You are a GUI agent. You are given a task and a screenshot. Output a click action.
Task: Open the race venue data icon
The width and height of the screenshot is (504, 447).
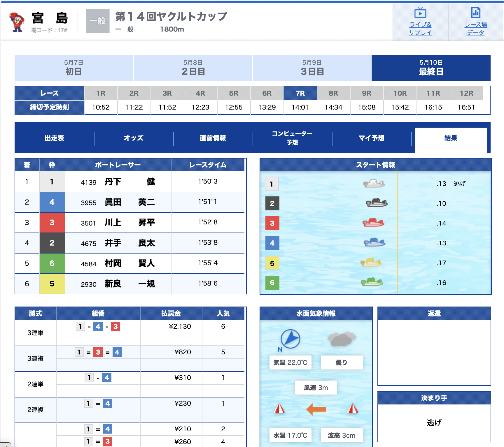475,13
